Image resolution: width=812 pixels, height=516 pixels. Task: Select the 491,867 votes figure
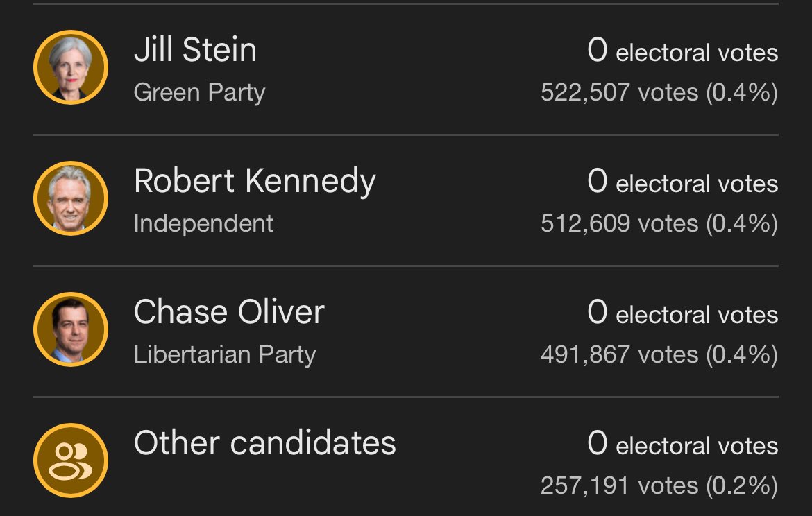(x=619, y=354)
